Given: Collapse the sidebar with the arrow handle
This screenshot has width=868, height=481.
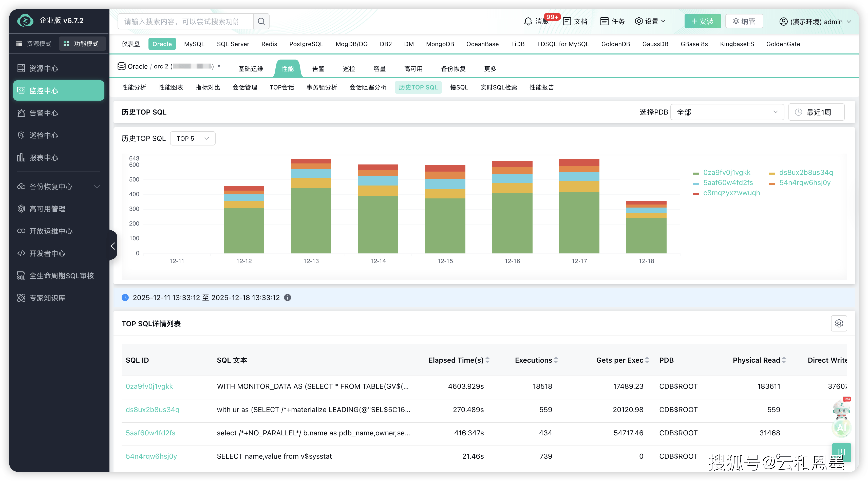Looking at the screenshot, I should [113, 246].
